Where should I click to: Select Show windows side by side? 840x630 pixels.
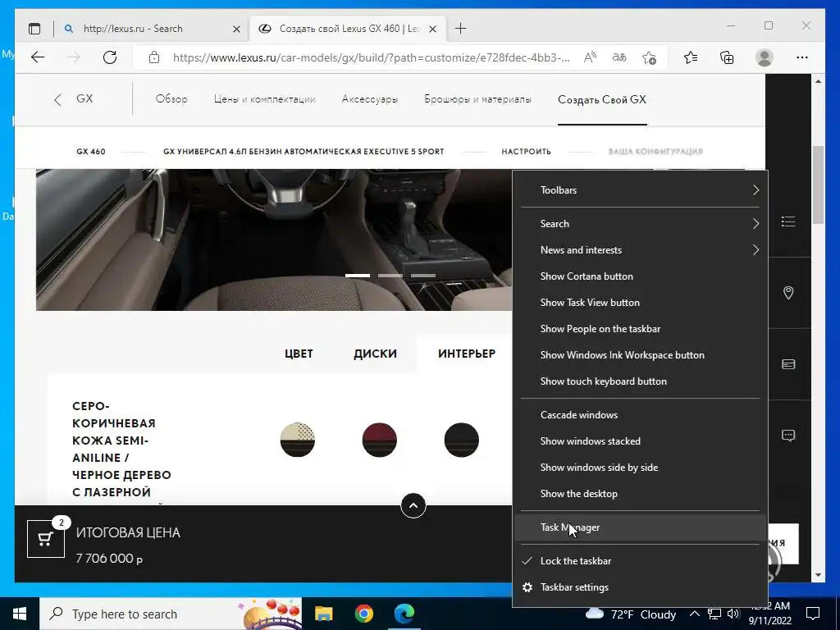640,468
